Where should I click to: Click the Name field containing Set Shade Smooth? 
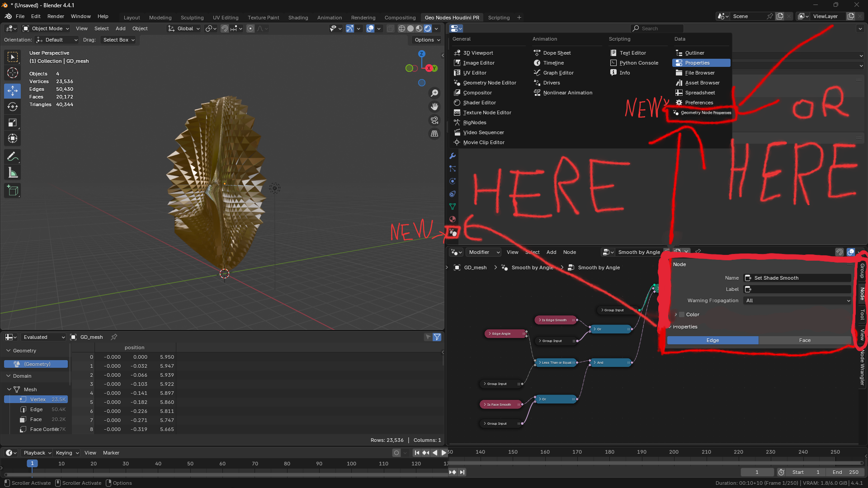pyautogui.click(x=797, y=278)
